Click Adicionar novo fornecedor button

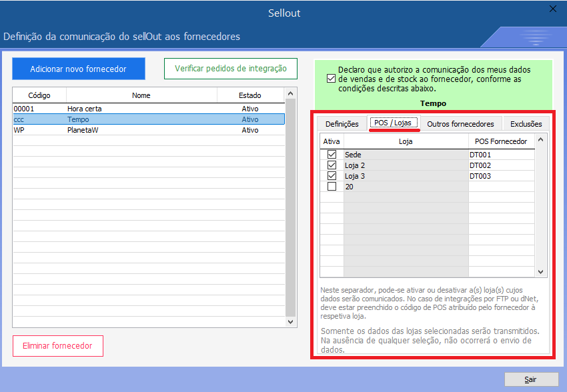coord(78,69)
